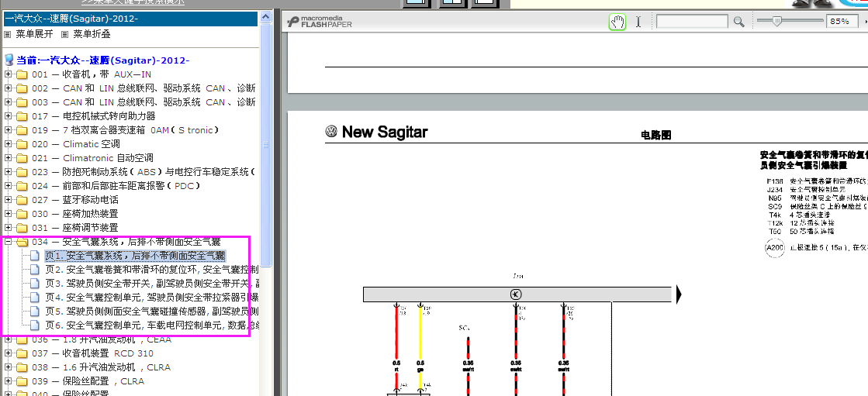Click the folder icon for 021 Climatronic 自动空调
Image resolution: width=868 pixels, height=396 pixels.
(22, 158)
